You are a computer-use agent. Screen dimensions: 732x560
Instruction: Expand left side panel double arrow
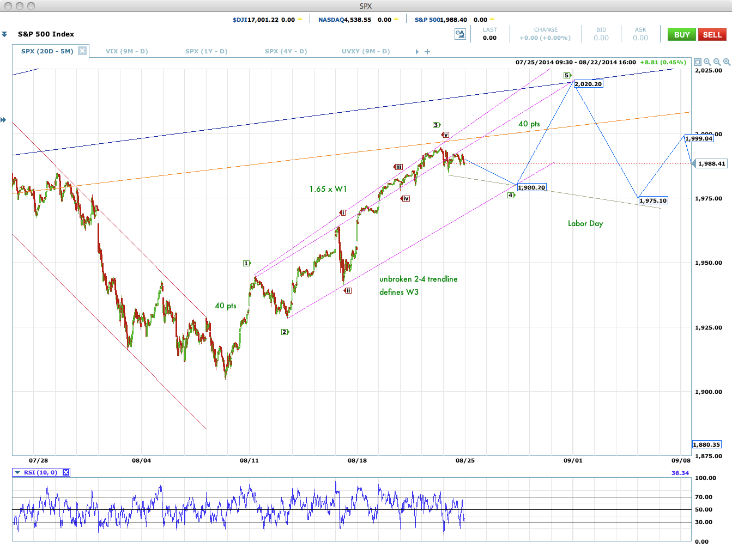3,120
